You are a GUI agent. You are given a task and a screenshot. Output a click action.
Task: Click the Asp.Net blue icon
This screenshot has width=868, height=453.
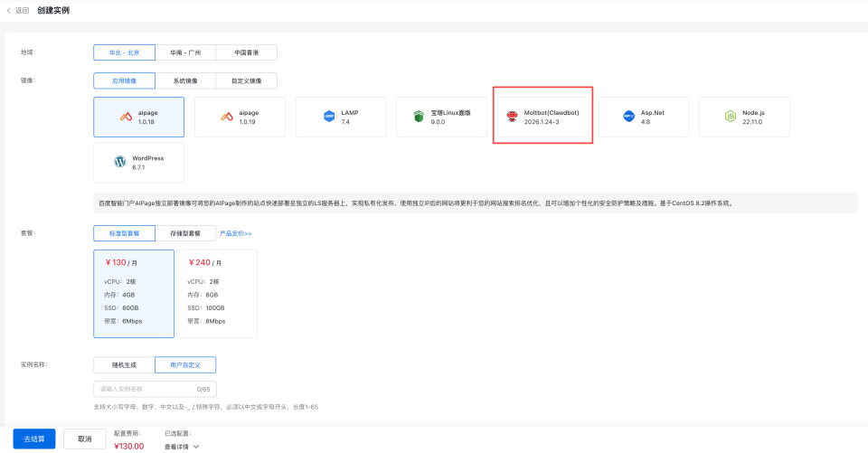tap(629, 117)
